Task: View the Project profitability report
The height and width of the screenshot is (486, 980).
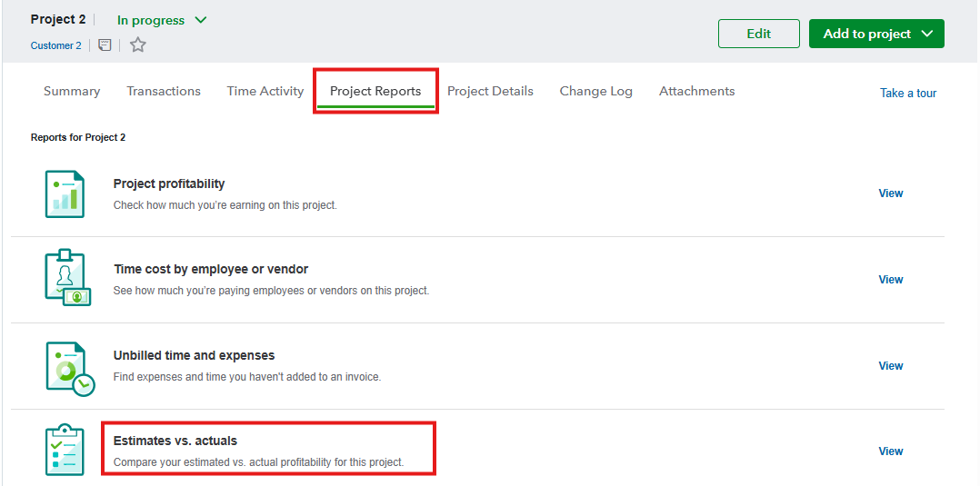Action: pyautogui.click(x=890, y=193)
